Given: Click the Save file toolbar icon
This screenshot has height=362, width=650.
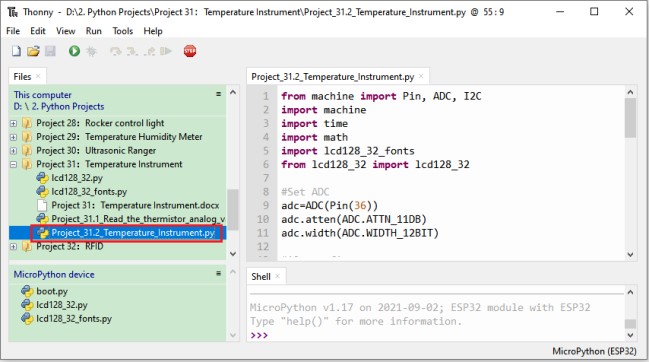Looking at the screenshot, I should click(x=50, y=51).
